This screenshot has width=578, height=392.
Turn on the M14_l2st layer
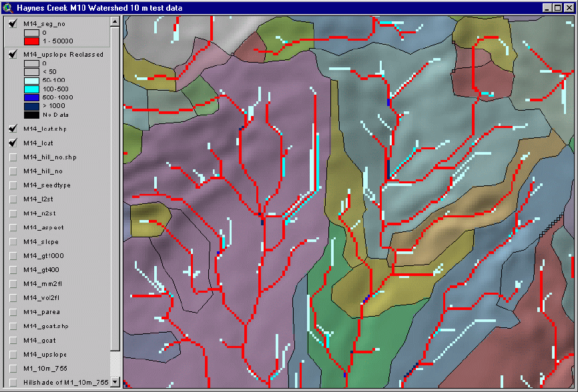(13, 199)
